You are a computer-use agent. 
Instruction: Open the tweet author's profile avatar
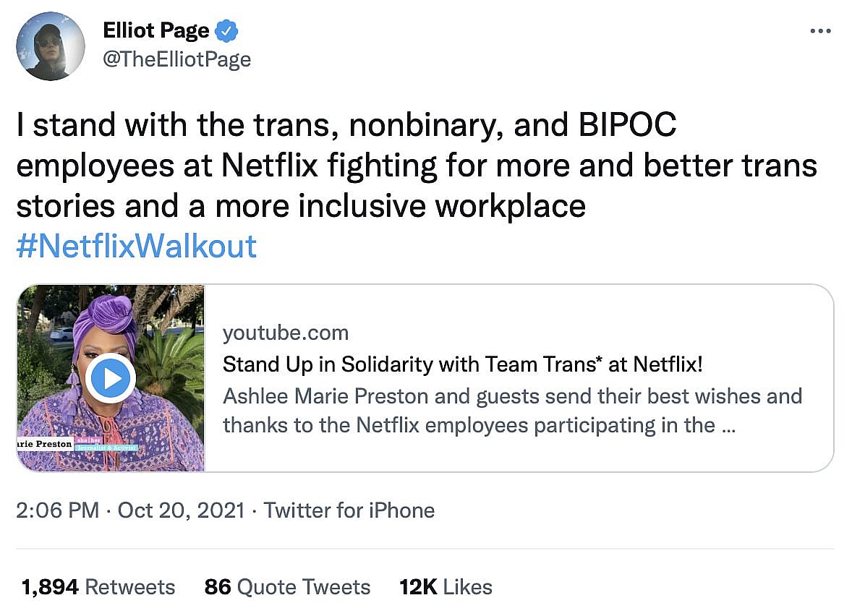pyautogui.click(x=50, y=46)
